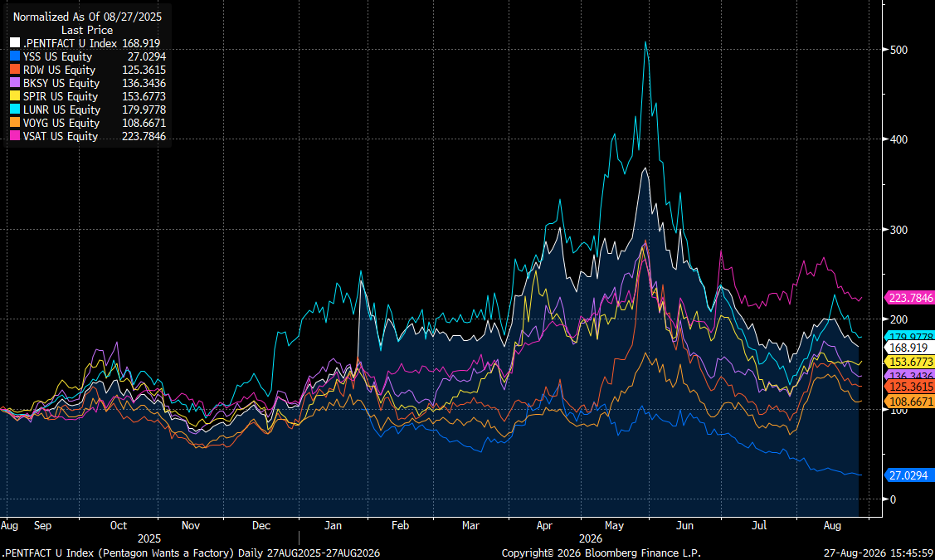Click the yellow 153.6773 price tag on axis

[911, 362]
